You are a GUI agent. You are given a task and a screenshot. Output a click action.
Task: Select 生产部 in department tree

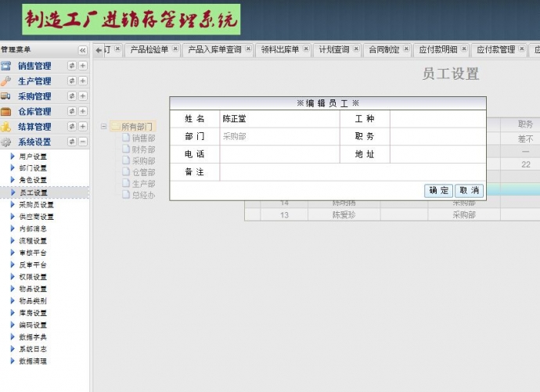[x=144, y=184]
